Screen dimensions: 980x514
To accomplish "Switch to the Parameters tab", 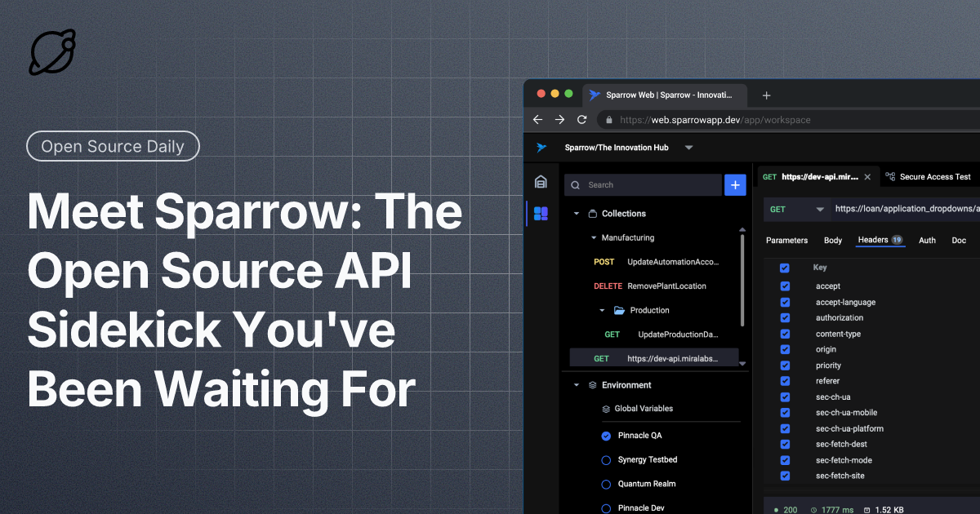I will pyautogui.click(x=786, y=241).
